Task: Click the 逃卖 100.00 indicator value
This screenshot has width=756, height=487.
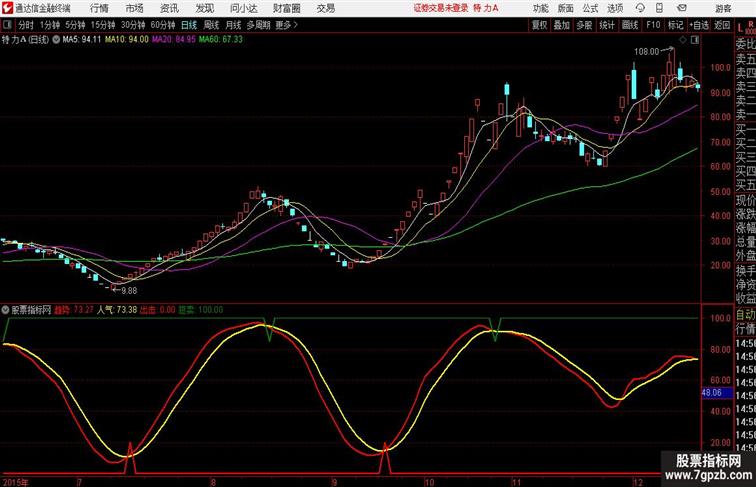Action: (x=201, y=310)
